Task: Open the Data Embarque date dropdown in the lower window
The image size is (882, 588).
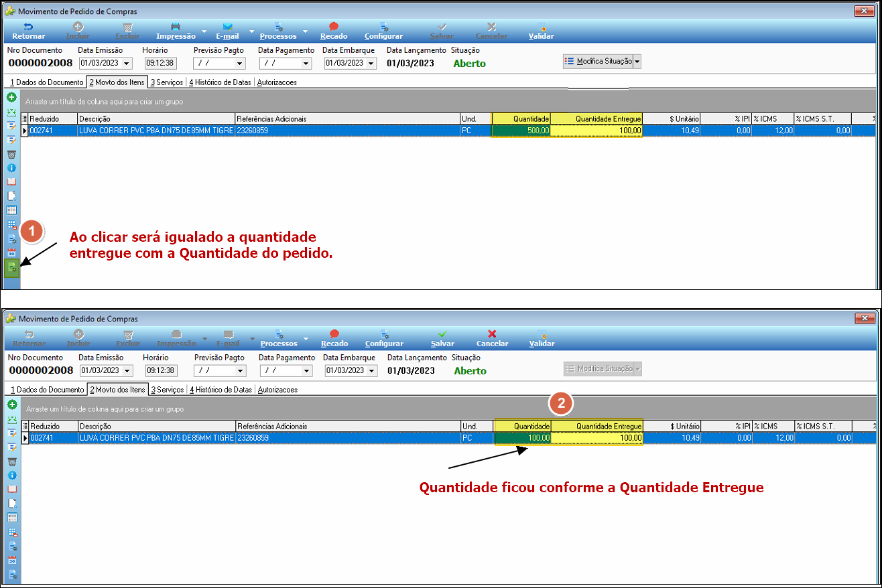Action: coord(371,370)
